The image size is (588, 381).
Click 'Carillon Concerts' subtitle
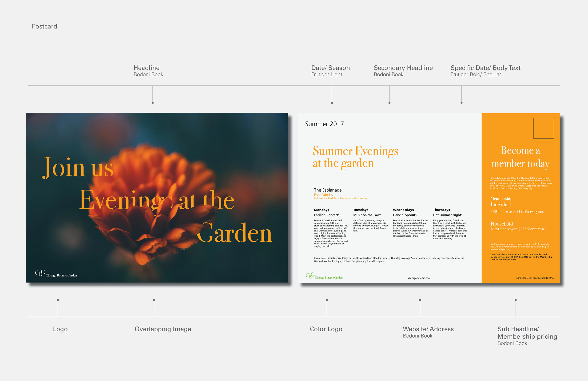click(327, 215)
